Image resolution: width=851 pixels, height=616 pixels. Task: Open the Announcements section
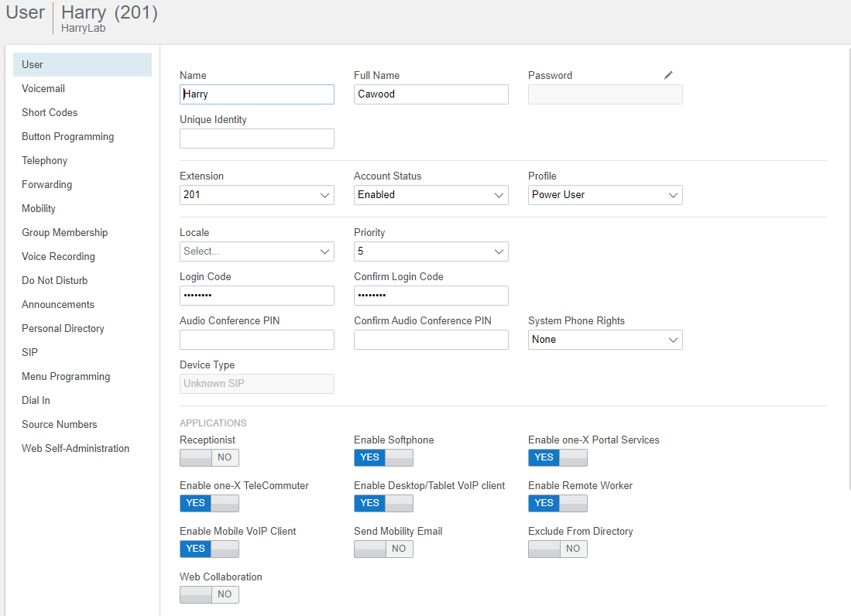[x=58, y=304]
